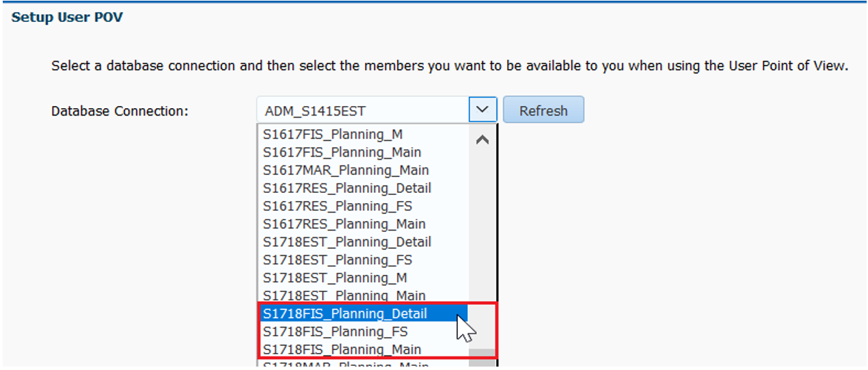Image resolution: width=868 pixels, height=370 pixels.
Task: Click the Refresh button
Action: pyautogui.click(x=543, y=110)
